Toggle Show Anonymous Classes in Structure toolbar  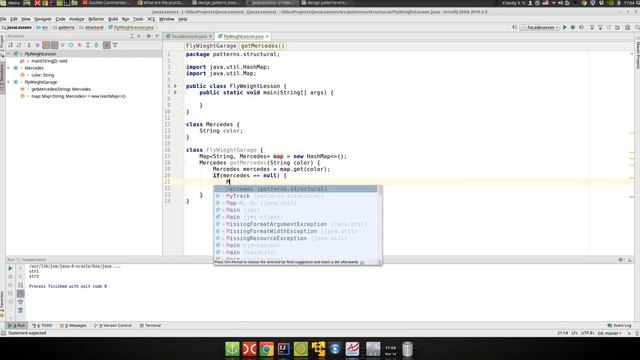click(71, 45)
